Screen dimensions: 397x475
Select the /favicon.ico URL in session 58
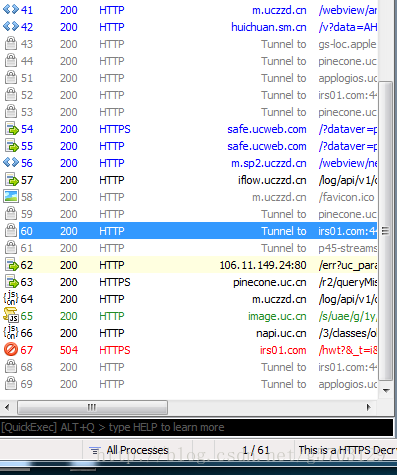point(346,197)
